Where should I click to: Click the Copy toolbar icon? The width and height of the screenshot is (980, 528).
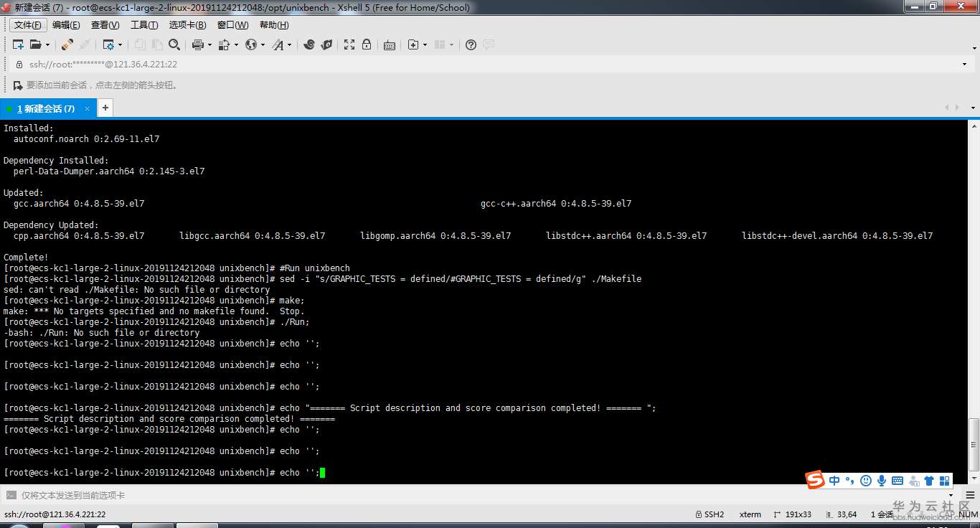[x=140, y=44]
